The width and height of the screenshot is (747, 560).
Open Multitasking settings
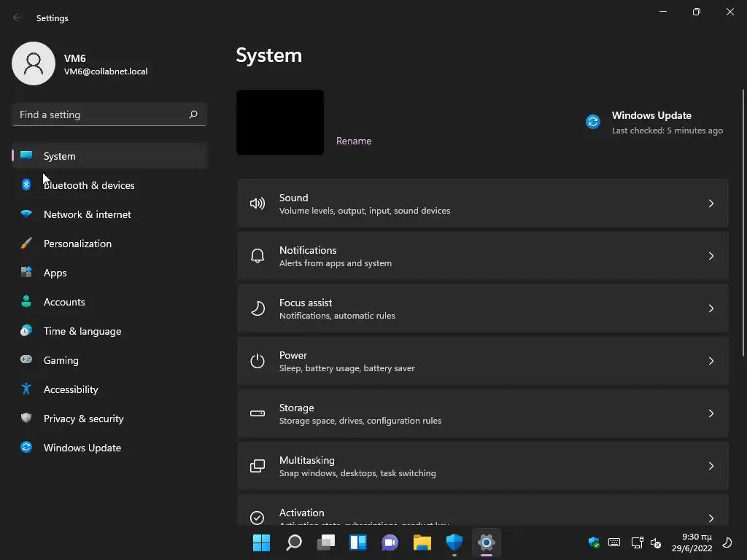coord(483,466)
